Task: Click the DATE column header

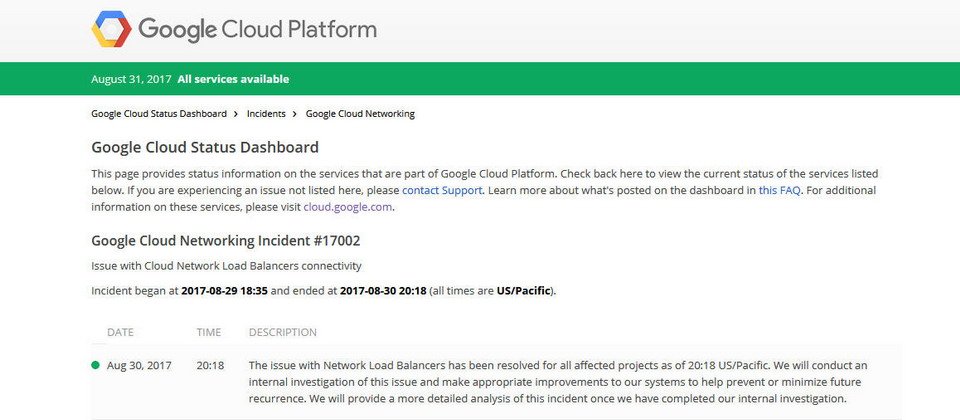Action: [120, 332]
